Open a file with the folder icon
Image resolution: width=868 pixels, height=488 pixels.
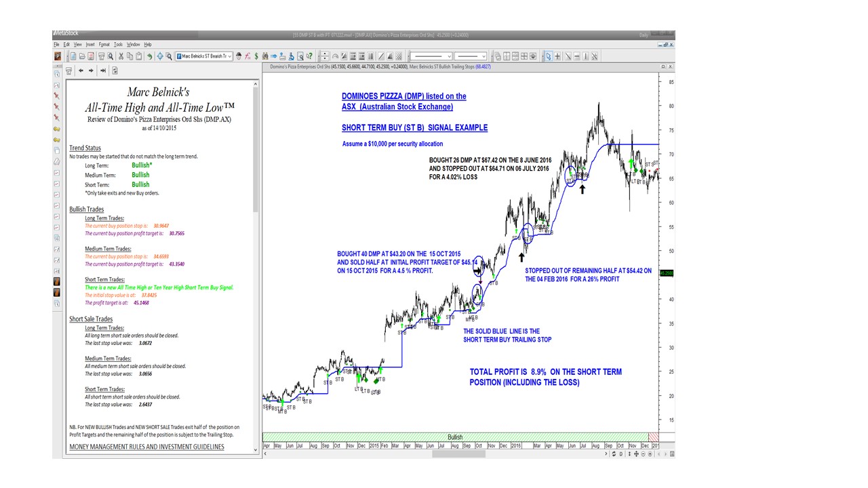click(x=82, y=56)
